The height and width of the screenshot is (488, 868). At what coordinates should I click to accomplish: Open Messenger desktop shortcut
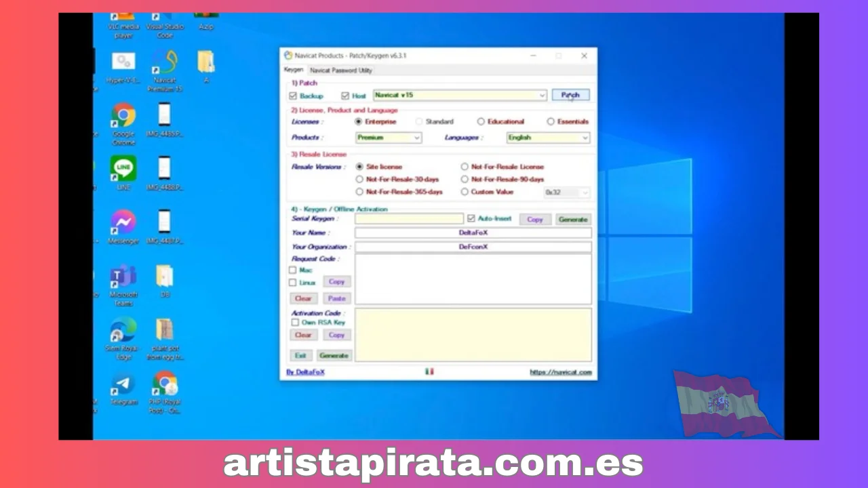123,227
